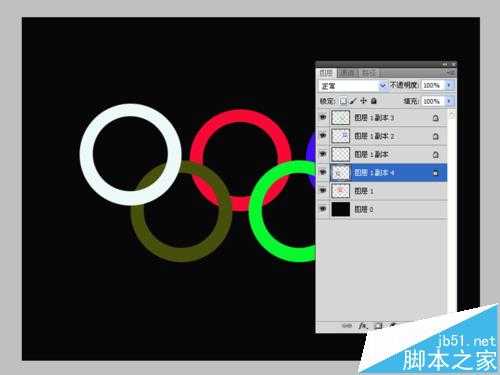Hide layer 图层 1 using its eye icon
Screen dimensions: 500x375
point(323,191)
